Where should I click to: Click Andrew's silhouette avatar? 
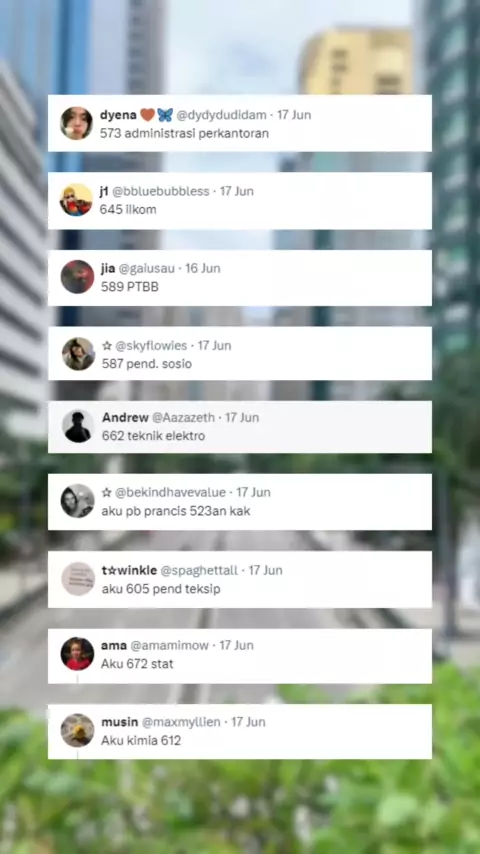click(78, 426)
